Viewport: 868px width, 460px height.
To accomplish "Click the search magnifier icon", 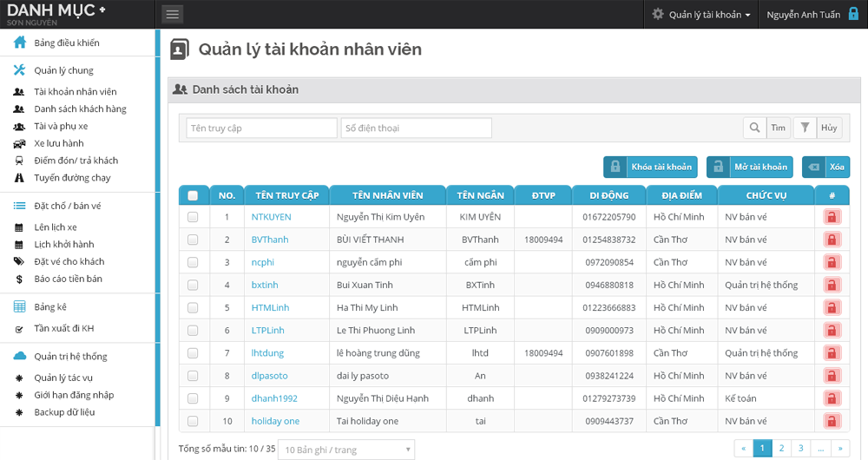I will coord(754,128).
